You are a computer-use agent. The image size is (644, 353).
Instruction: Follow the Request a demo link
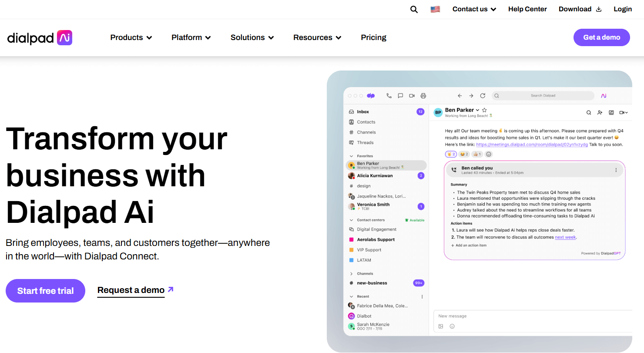click(x=135, y=290)
